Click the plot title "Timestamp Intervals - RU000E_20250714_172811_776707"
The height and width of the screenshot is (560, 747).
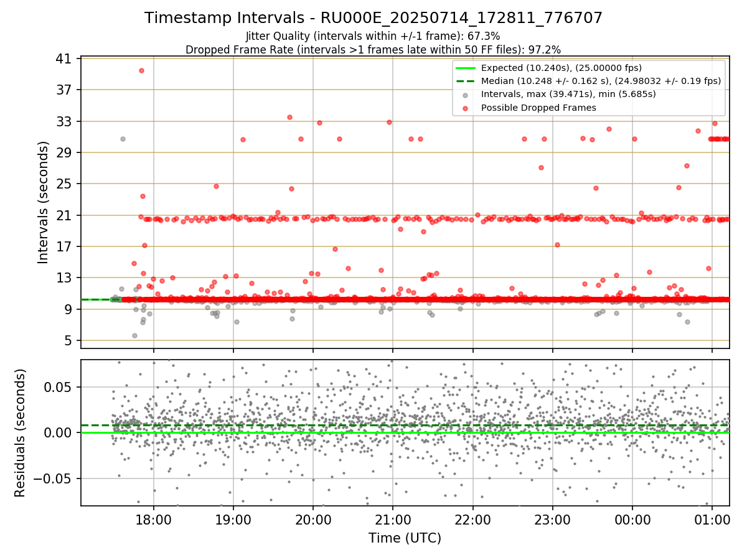[x=374, y=18]
